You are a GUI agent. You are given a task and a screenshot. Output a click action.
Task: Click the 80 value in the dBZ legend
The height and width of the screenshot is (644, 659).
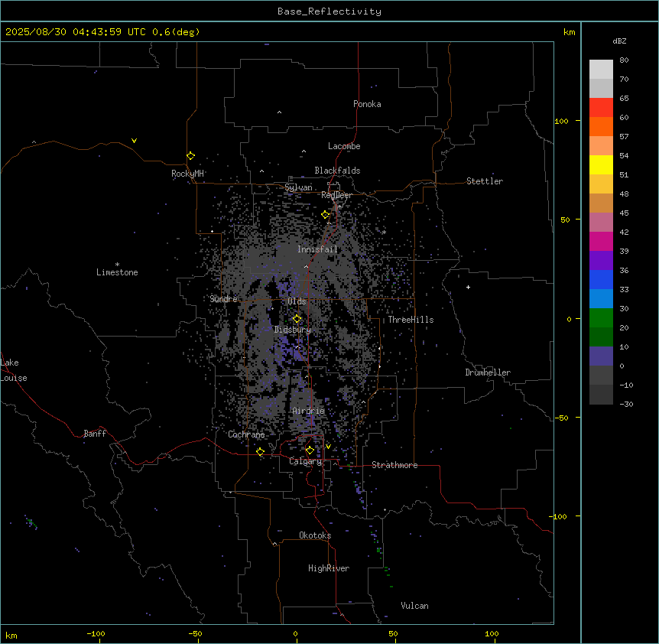624,60
